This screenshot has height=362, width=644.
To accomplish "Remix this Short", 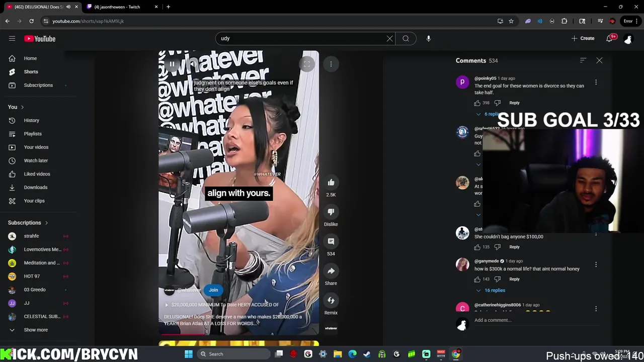I will [331, 300].
